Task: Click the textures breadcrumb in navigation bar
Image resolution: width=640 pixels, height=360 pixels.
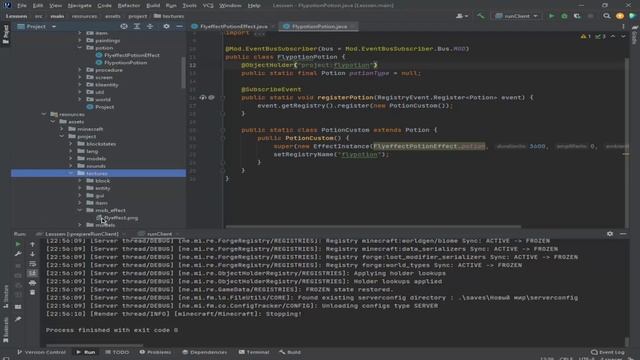Action: point(169,16)
